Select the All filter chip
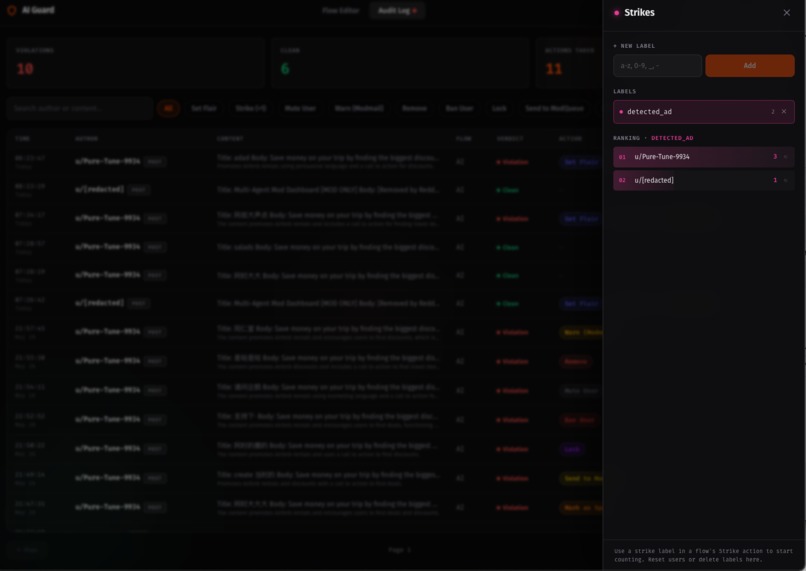The image size is (806, 571). click(168, 108)
